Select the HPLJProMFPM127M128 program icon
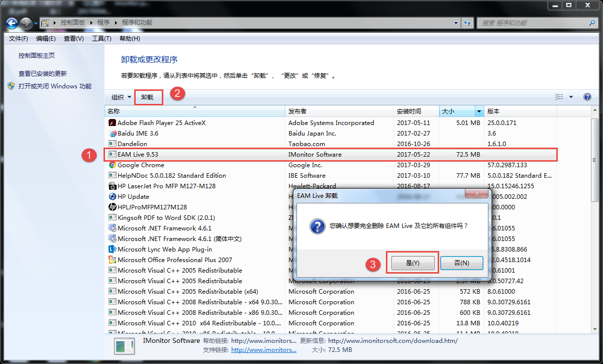 [113, 207]
